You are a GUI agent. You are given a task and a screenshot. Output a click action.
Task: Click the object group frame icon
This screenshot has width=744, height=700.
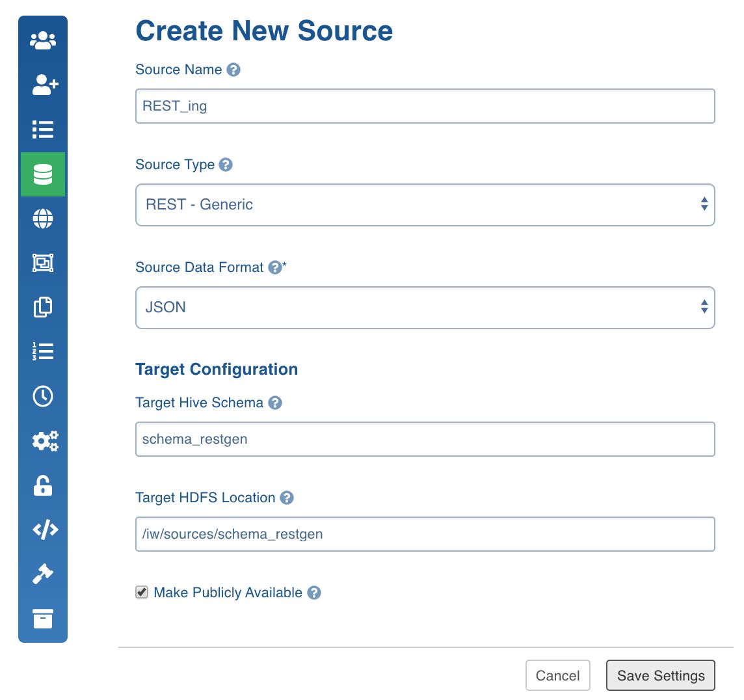point(43,262)
